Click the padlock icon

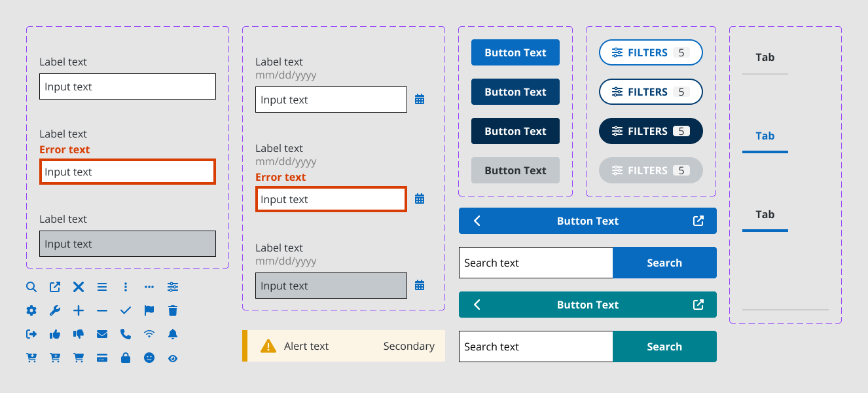pos(126,358)
